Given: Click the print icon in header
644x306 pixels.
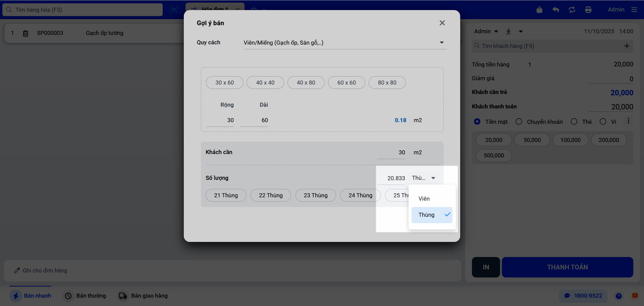Looking at the screenshot, I should (x=588, y=10).
